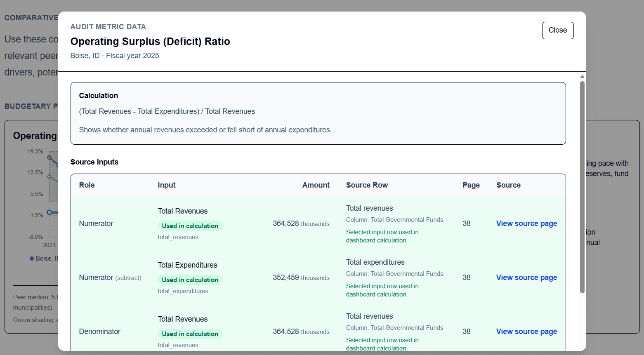The width and height of the screenshot is (644, 355).
Task: Click the -1.5% data point on background chart
Action: pyautogui.click(x=50, y=212)
